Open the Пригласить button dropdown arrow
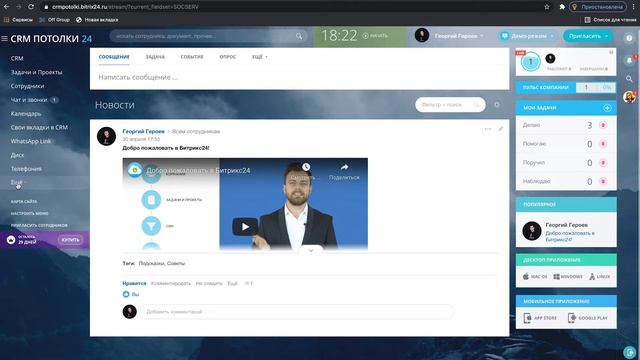The image size is (640, 360). tap(607, 36)
